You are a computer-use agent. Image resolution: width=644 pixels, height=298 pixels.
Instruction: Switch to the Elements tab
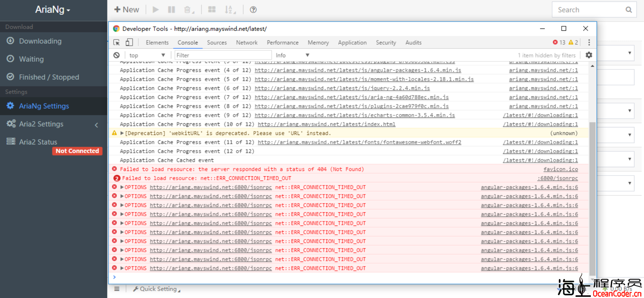157,42
